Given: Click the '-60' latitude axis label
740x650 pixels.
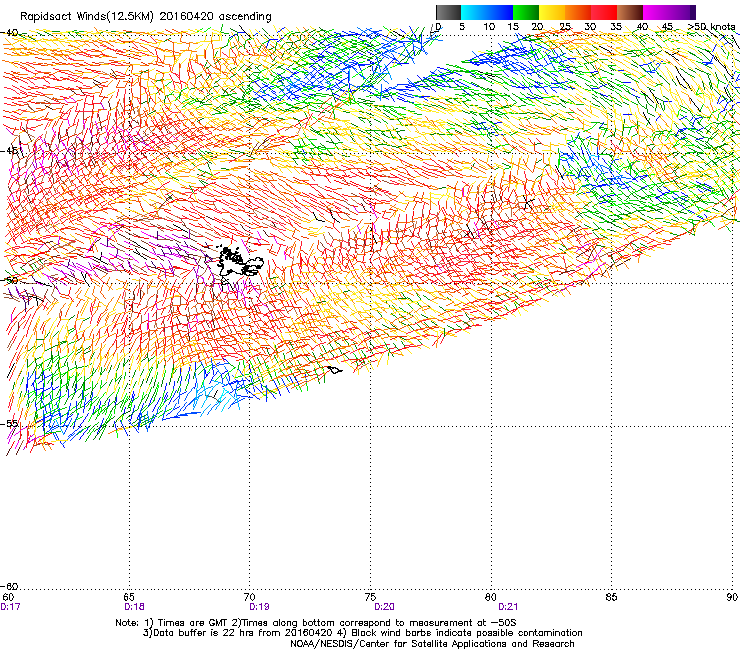Looking at the screenshot, I should [x=9, y=587].
